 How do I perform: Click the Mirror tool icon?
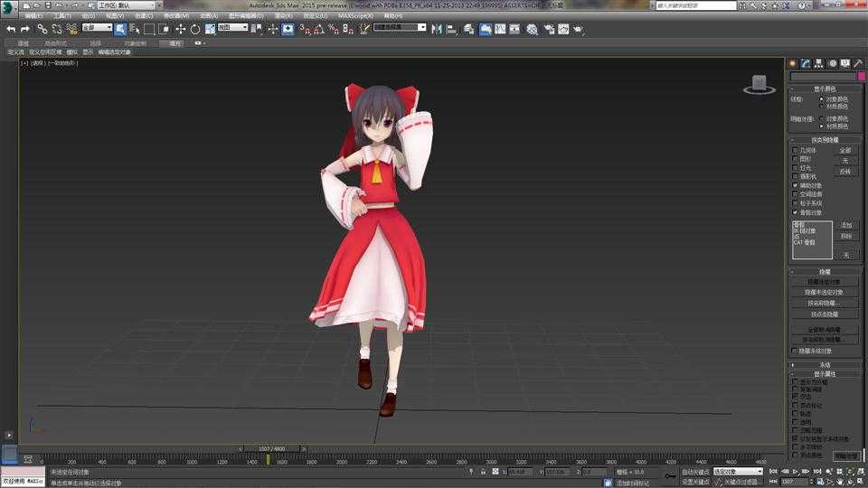437,29
